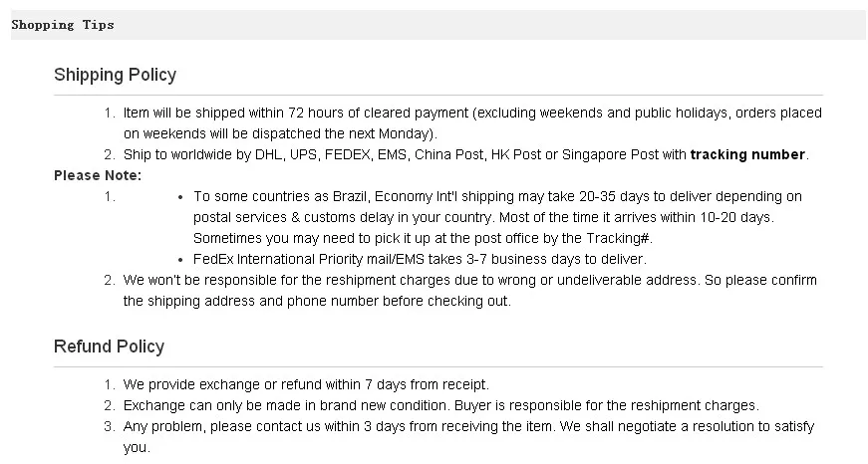Image resolution: width=868 pixels, height=464 pixels.
Task: Click the contact us within 3 days item
Action: coord(468,437)
